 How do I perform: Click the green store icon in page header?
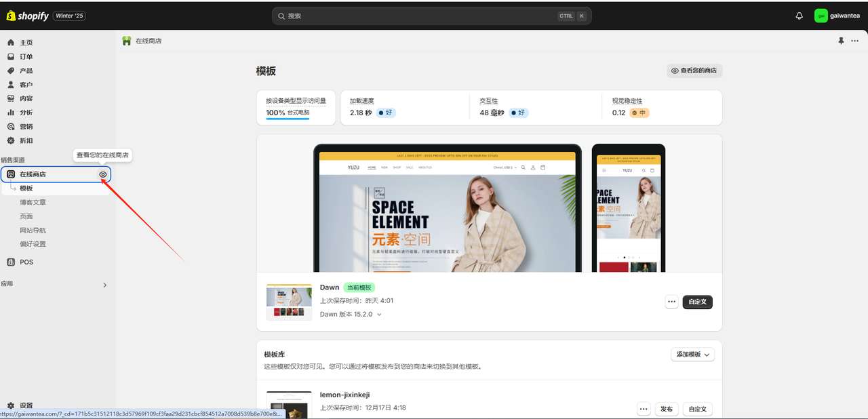[x=127, y=41]
